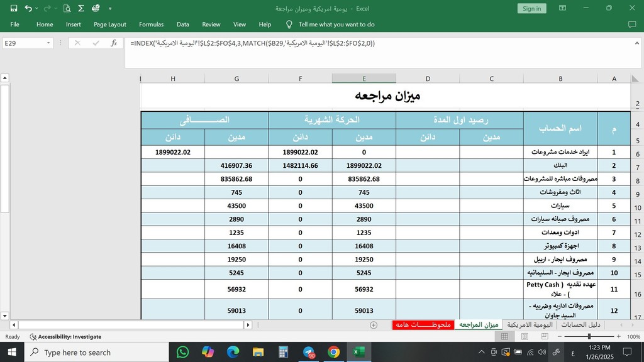This screenshot has height=362, width=644.
Task: Click the AutoSum sigma icon
Action: [81, 8]
